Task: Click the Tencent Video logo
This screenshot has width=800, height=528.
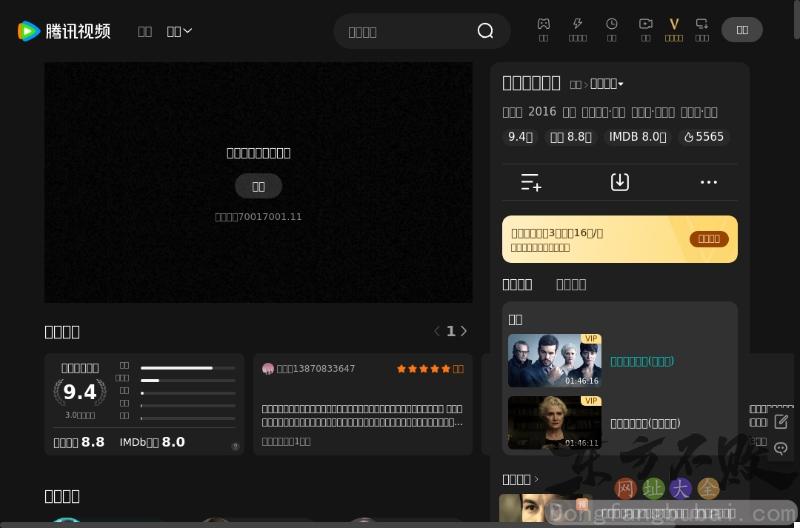Action: [x=64, y=31]
